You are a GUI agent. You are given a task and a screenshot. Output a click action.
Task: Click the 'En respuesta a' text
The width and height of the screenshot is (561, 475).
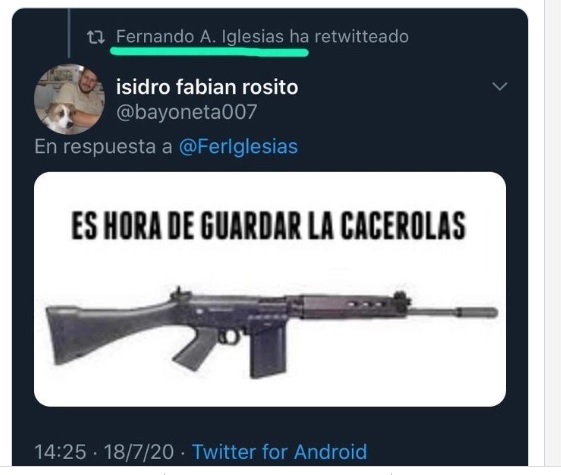[x=103, y=147]
